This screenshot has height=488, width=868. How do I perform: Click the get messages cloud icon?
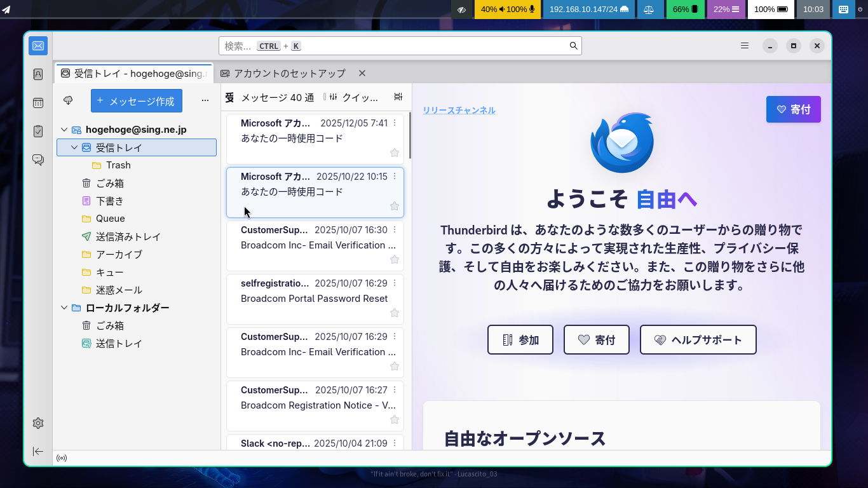[69, 100]
